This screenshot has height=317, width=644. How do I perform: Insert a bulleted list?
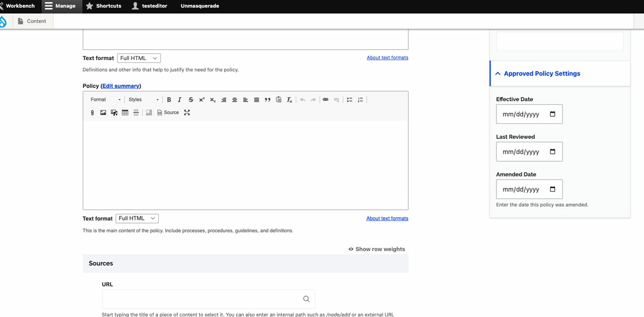[349, 100]
